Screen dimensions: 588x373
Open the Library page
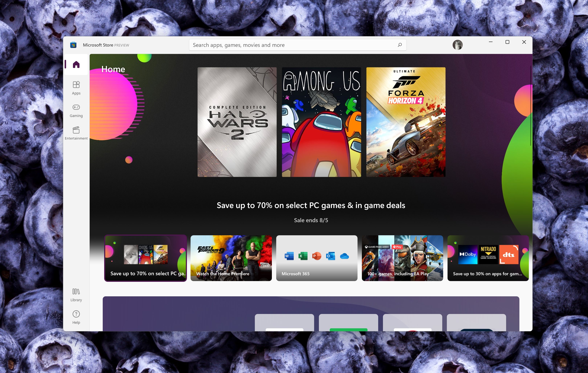pyautogui.click(x=76, y=295)
